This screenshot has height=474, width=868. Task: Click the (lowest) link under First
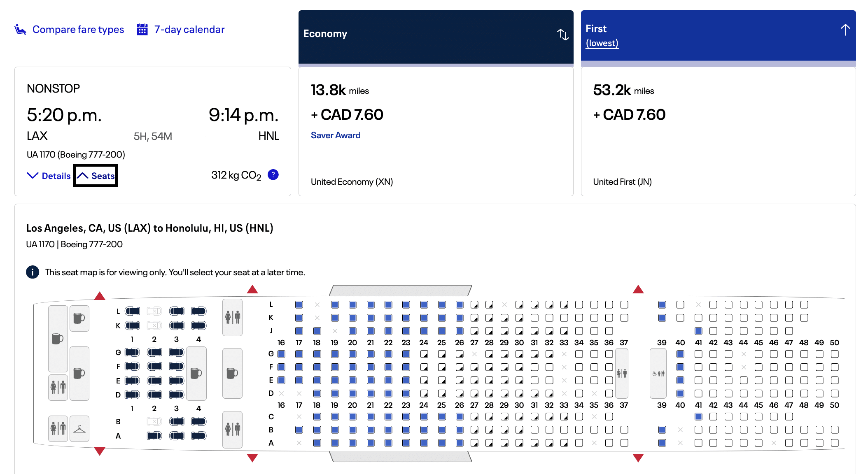[x=602, y=43]
